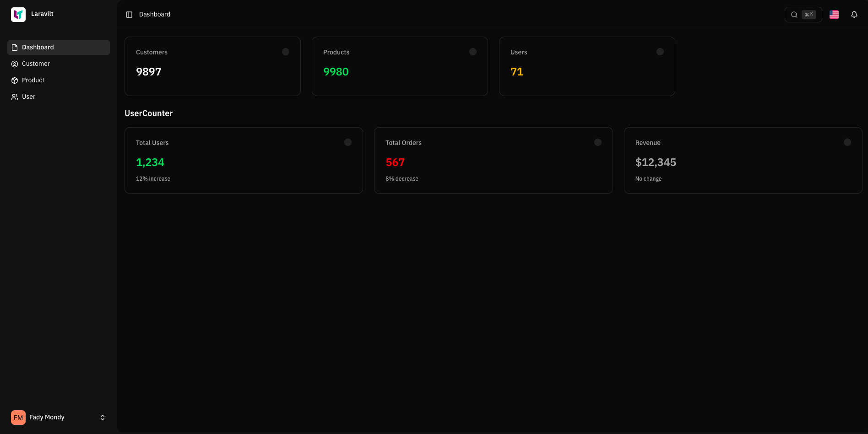Expand the Fady Mondy user menu chevron
868x434 pixels.
pyautogui.click(x=102, y=417)
